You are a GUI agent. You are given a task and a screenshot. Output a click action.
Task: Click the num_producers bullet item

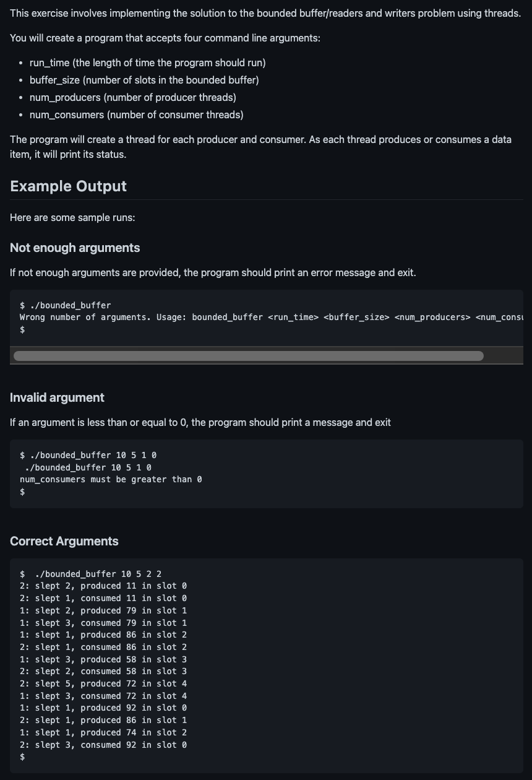tap(133, 97)
